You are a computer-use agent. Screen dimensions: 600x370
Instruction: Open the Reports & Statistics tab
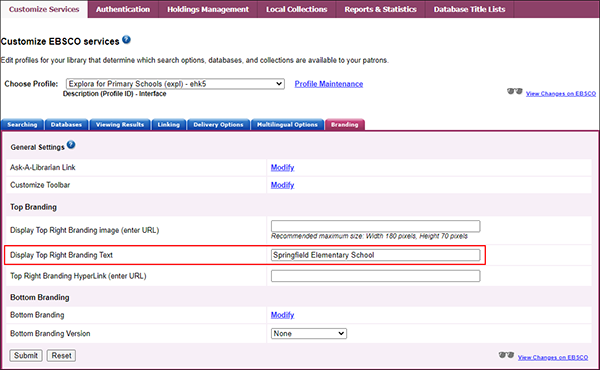point(380,9)
